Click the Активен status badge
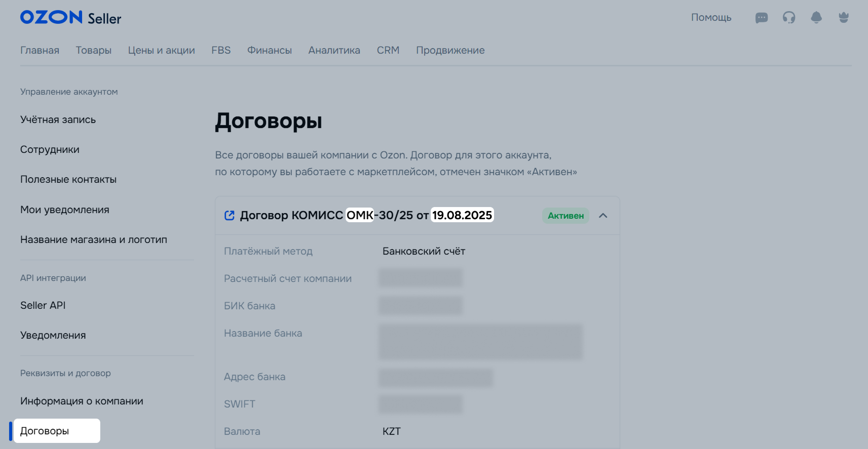 point(565,216)
